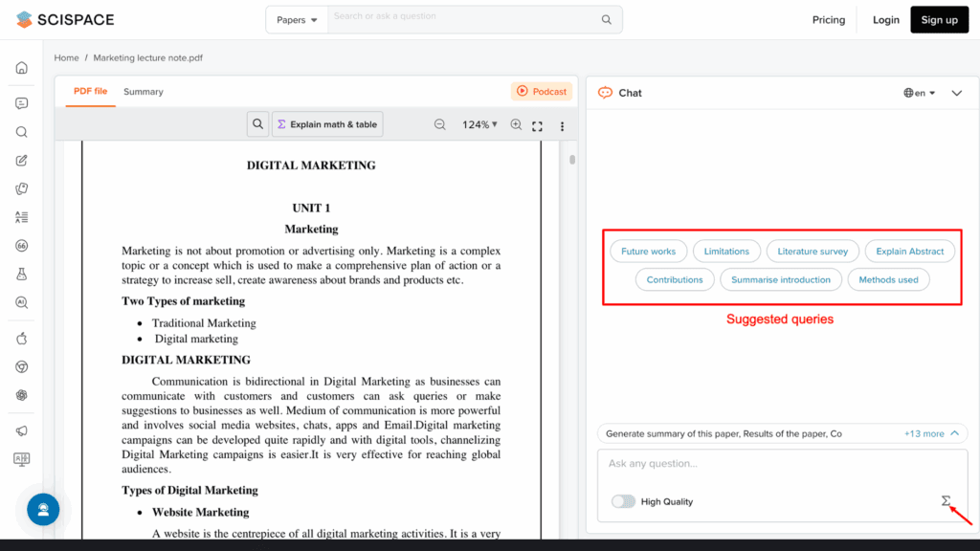Open the Home icon in the left sidebar
This screenshot has height=551, width=980.
click(x=21, y=67)
